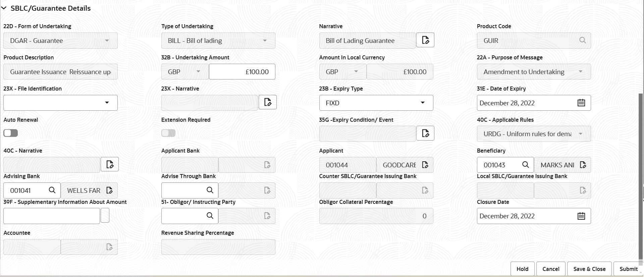Open 35G Expiry Condition edit icon

tap(425, 133)
